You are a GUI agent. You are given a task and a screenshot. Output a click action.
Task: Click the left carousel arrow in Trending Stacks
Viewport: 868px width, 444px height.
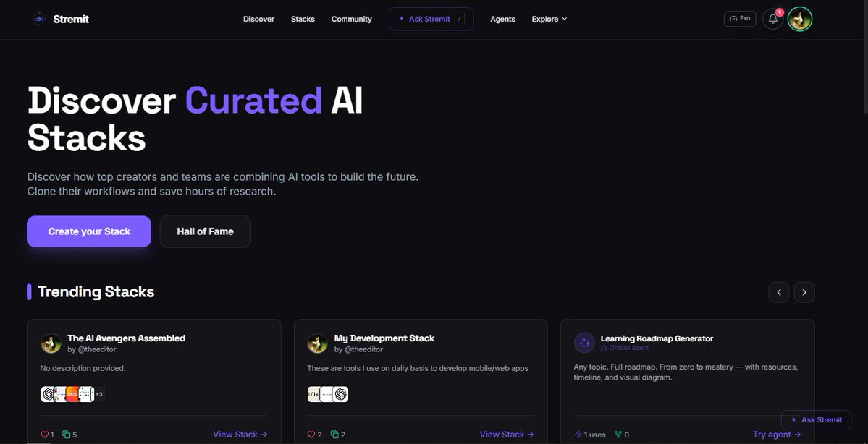click(778, 291)
